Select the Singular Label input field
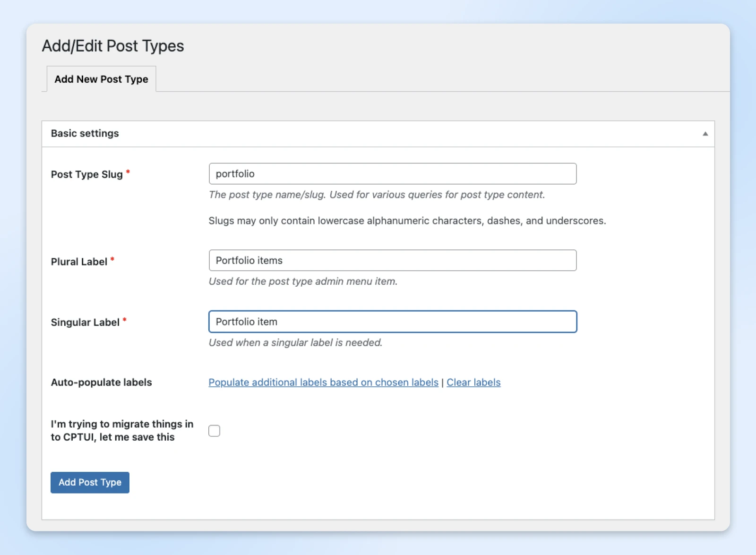The image size is (756, 555). [x=392, y=322]
